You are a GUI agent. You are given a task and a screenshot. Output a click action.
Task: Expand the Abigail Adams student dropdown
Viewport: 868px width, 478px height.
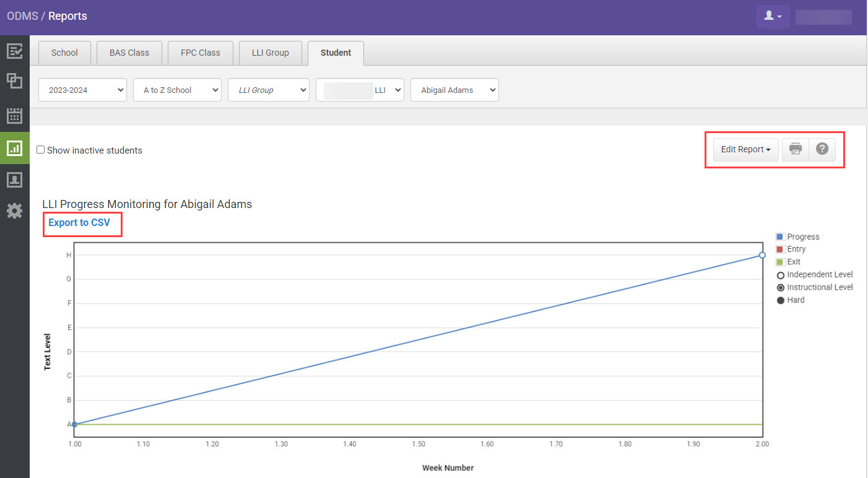(x=454, y=90)
